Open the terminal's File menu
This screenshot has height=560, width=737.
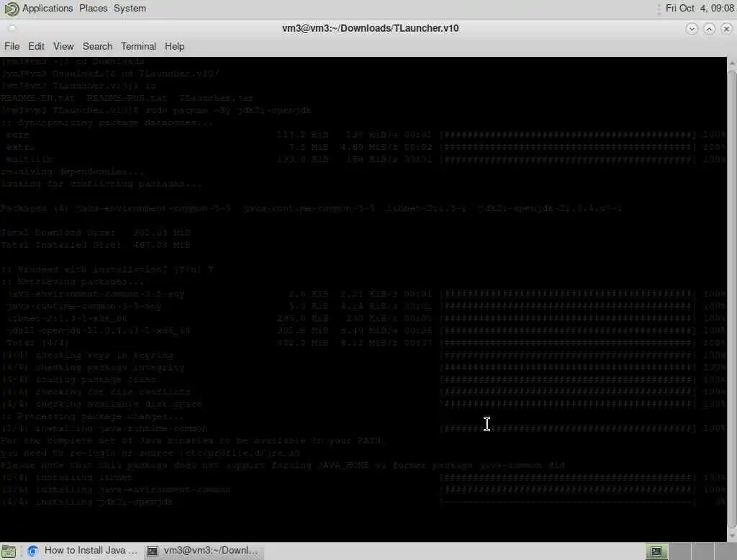pyautogui.click(x=12, y=47)
